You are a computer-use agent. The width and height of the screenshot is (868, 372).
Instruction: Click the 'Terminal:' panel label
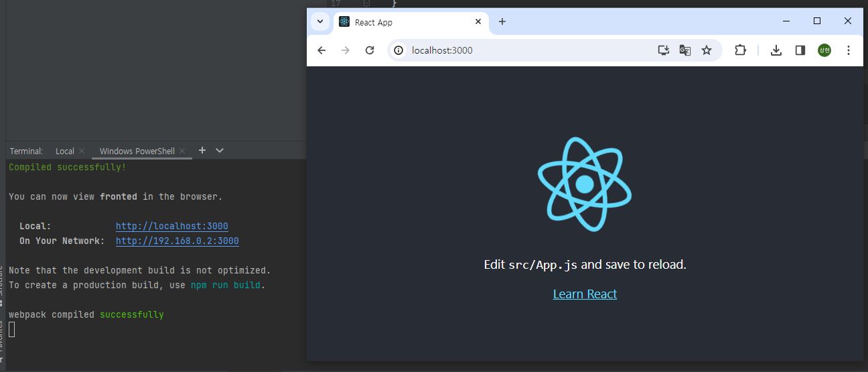(26, 151)
